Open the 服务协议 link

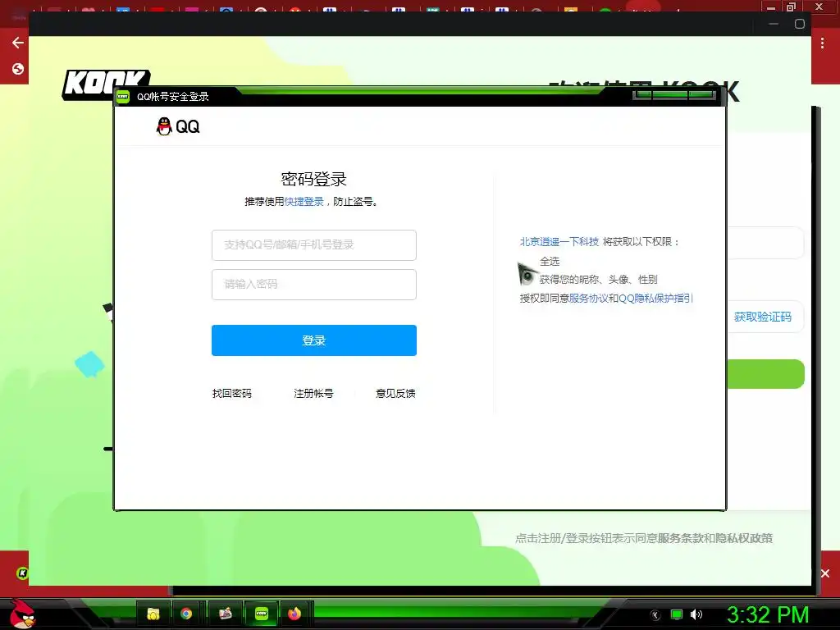589,299
